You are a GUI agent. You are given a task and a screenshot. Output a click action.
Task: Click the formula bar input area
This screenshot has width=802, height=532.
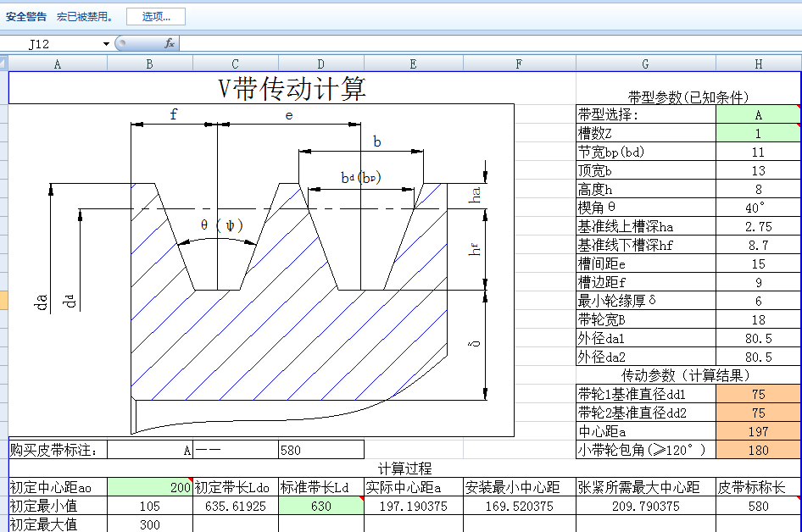(x=490, y=43)
